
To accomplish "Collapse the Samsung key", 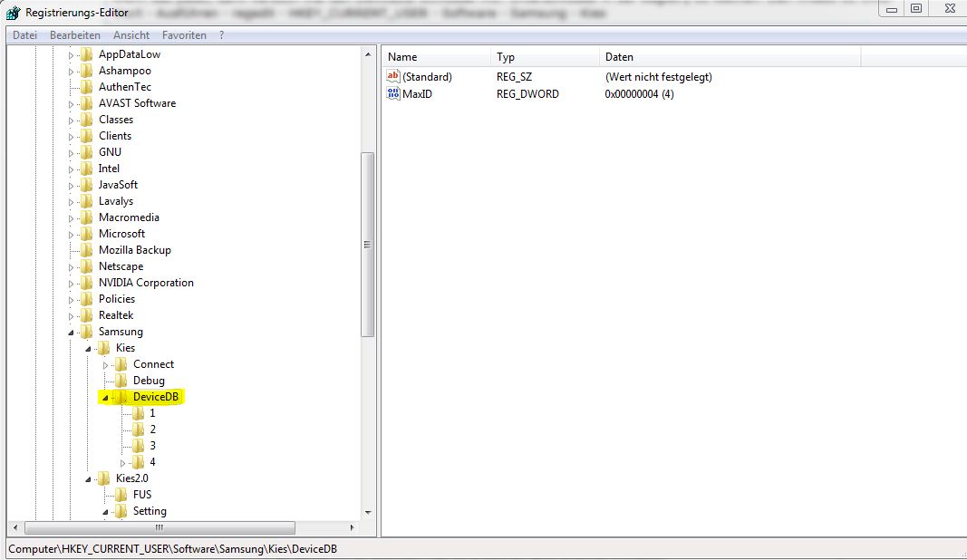I will pos(71,333).
